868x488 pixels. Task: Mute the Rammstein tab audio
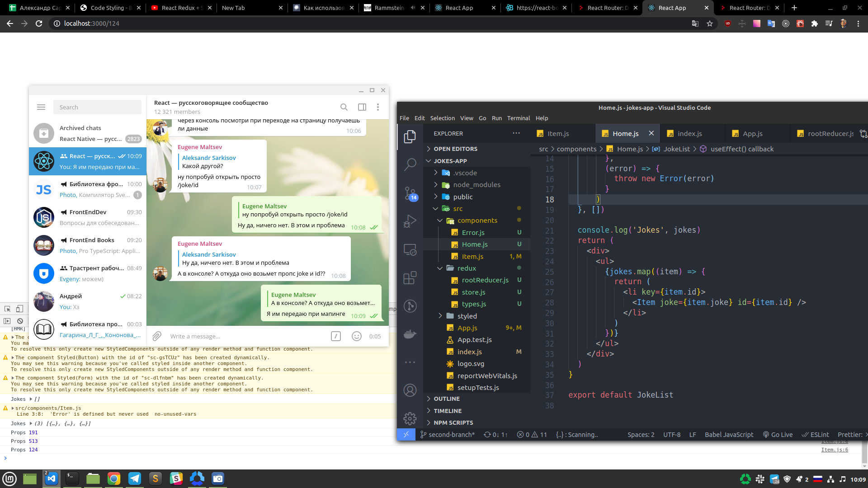pyautogui.click(x=413, y=8)
